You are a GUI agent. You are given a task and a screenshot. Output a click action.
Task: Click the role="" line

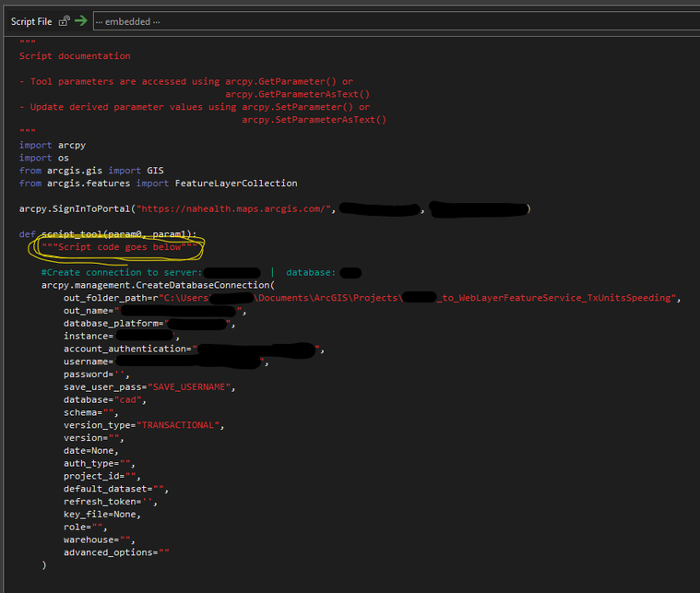[x=85, y=527]
